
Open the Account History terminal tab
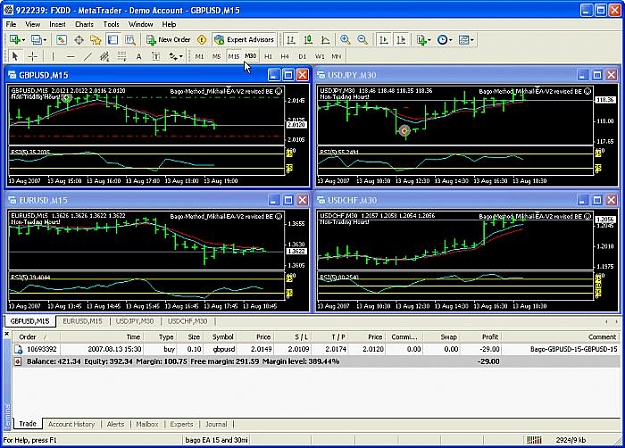[x=72, y=424]
